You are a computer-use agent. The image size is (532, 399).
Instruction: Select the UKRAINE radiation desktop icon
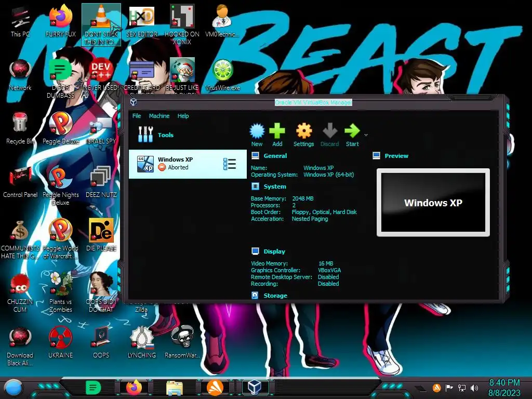click(x=61, y=342)
